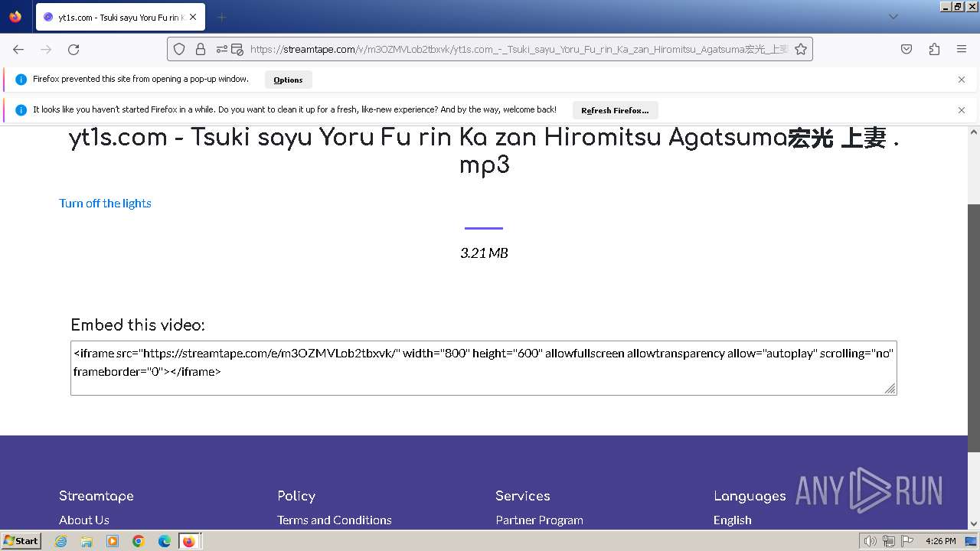Open the Extensions puzzle icon
Screen dimensions: 980x551
[x=934, y=49]
